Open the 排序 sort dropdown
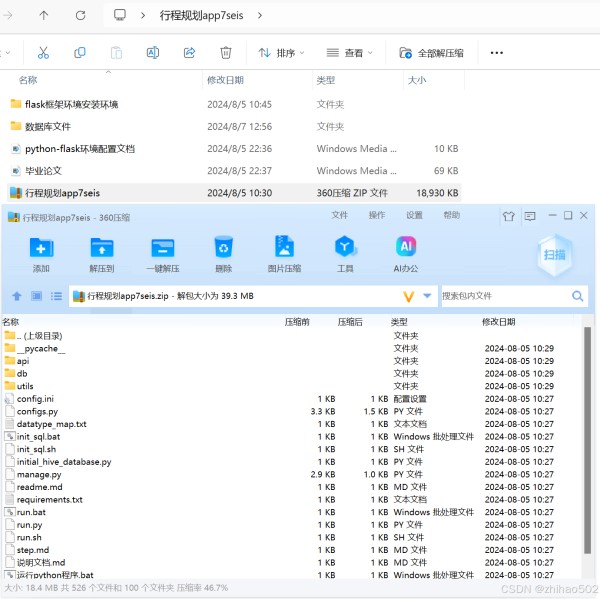Image resolution: width=600 pixels, height=599 pixels. coord(281,53)
